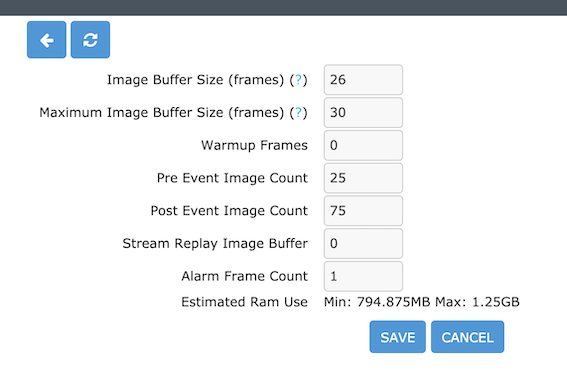This screenshot has height=370, width=567.
Task: Click the Post Event Image Count label
Action: coord(229,211)
